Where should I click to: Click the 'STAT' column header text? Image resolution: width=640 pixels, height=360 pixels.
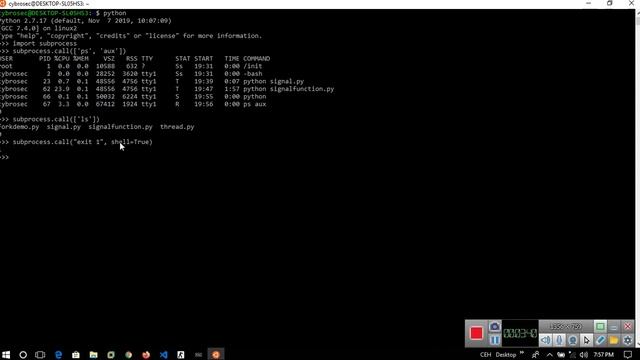182,59
